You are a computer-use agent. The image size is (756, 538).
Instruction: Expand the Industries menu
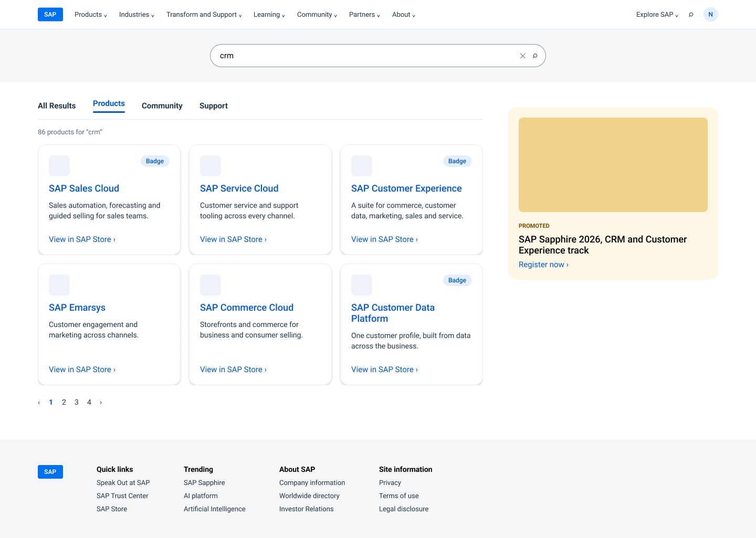[x=137, y=15]
